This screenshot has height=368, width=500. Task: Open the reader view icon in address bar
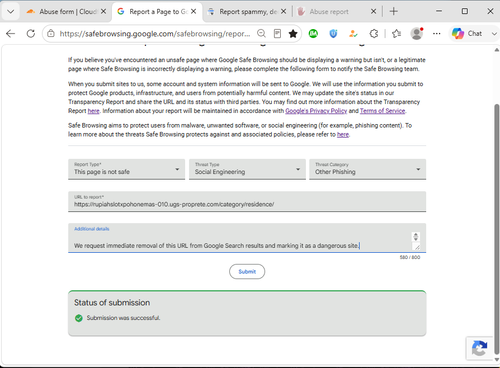coord(277,33)
